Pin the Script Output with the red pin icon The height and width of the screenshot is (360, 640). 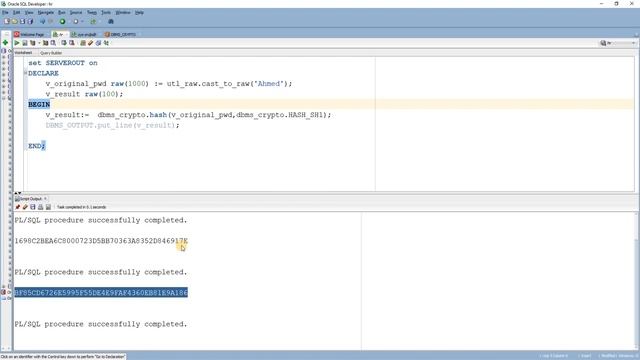(18, 207)
